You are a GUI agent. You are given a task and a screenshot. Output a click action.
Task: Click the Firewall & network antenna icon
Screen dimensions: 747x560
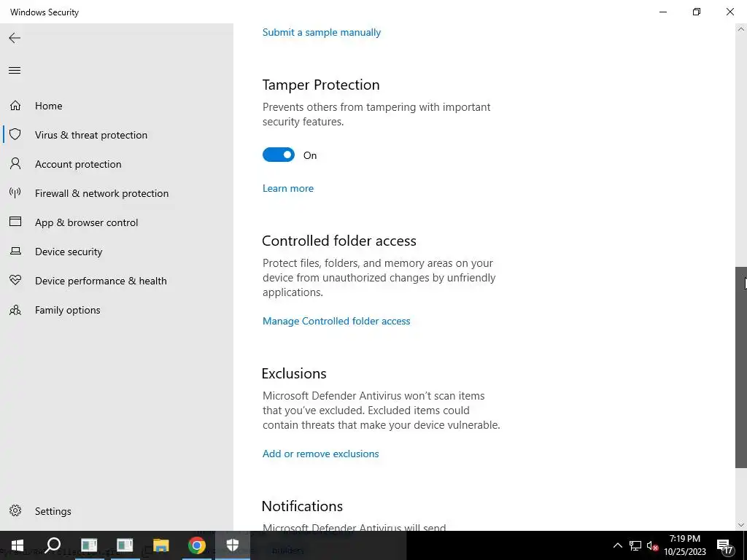[15, 192]
